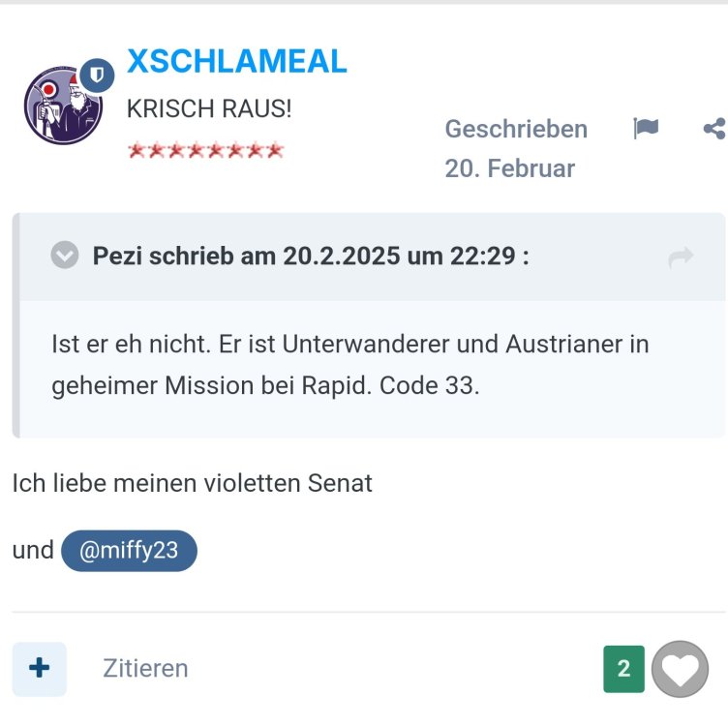
Task: Click the plus multi-quote icon
Action: [40, 668]
